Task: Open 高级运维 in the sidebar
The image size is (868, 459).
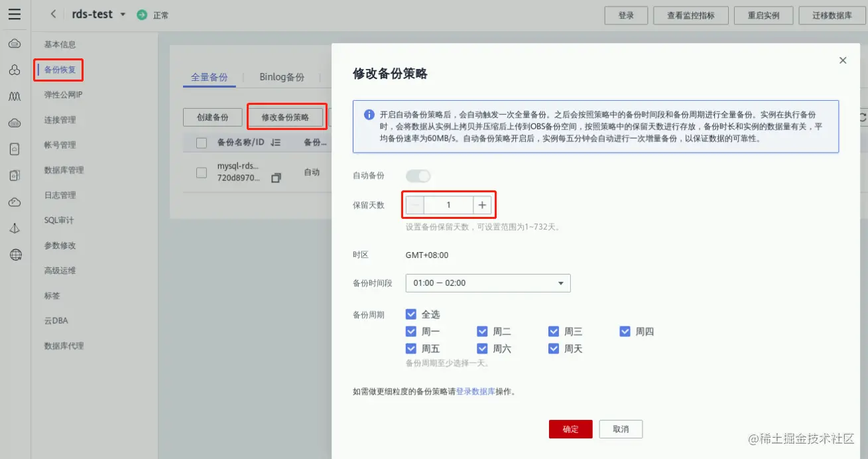Action: point(60,271)
